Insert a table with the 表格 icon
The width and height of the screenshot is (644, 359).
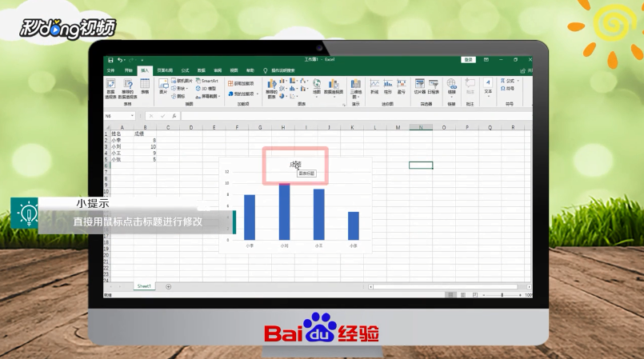(145, 86)
